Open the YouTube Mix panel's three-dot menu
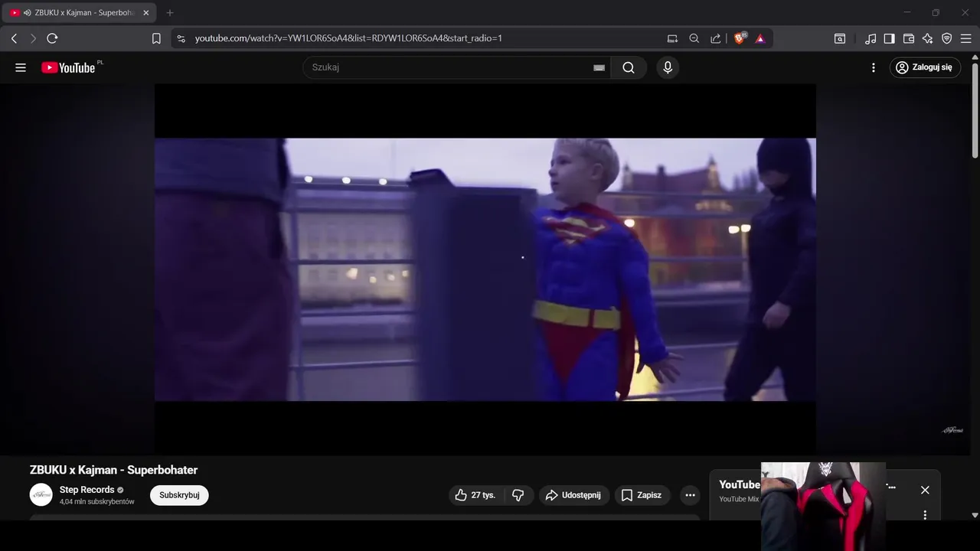Viewport: 980px width, 551px height. (x=925, y=515)
